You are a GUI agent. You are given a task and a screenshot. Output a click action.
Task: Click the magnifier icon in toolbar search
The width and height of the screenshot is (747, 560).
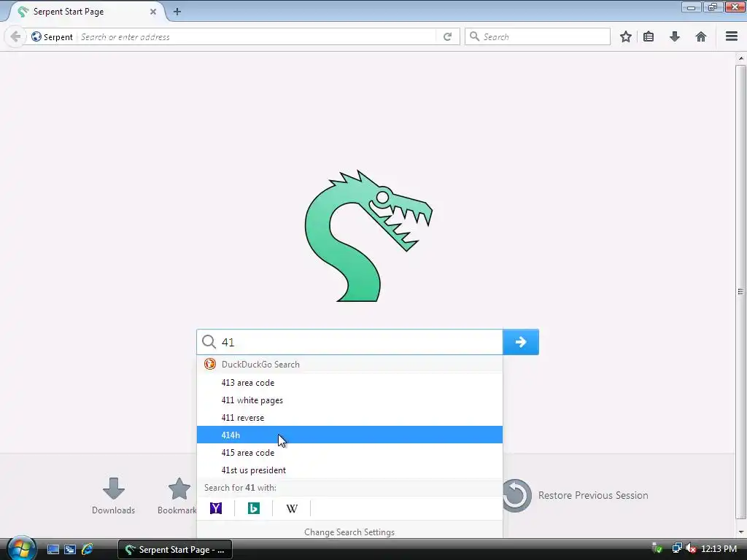474,36
